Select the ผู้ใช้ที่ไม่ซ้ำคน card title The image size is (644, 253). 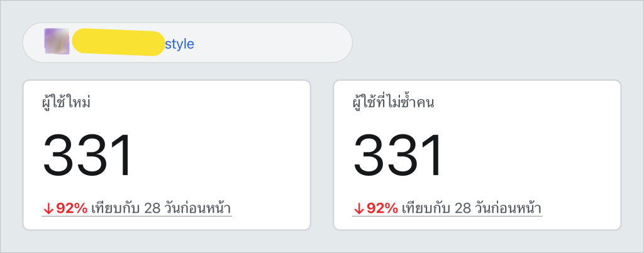394,102
